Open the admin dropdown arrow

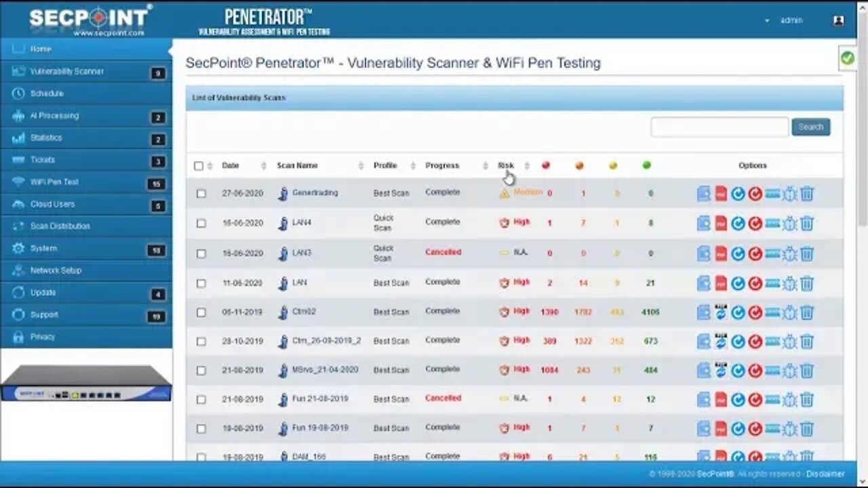click(x=767, y=20)
